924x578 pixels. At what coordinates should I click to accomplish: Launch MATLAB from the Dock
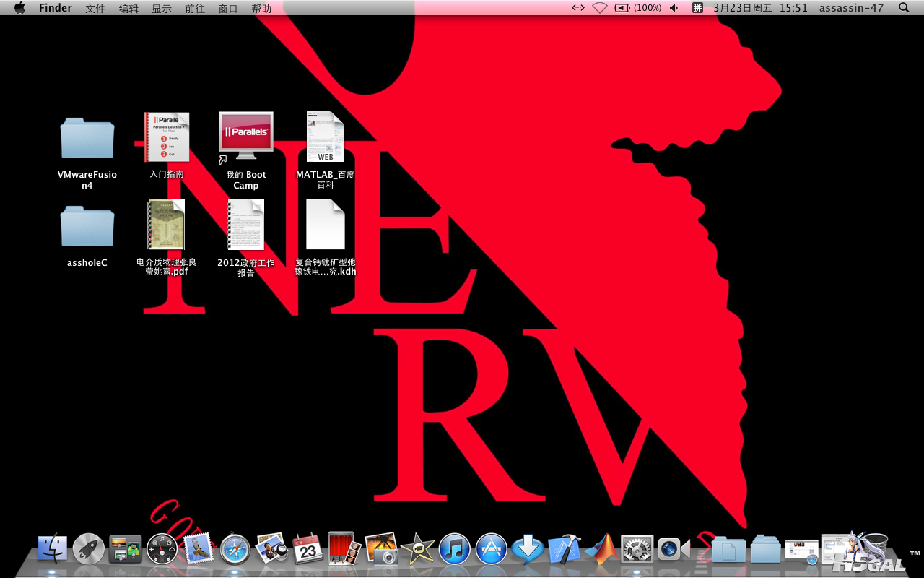click(601, 549)
